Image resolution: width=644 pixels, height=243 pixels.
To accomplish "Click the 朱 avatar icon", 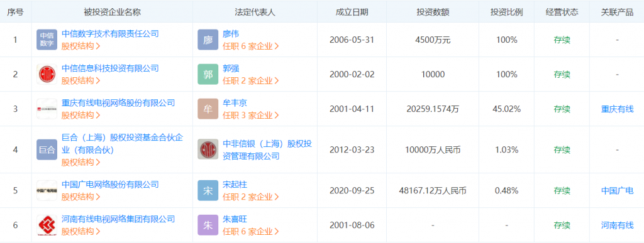I will 208,225.
